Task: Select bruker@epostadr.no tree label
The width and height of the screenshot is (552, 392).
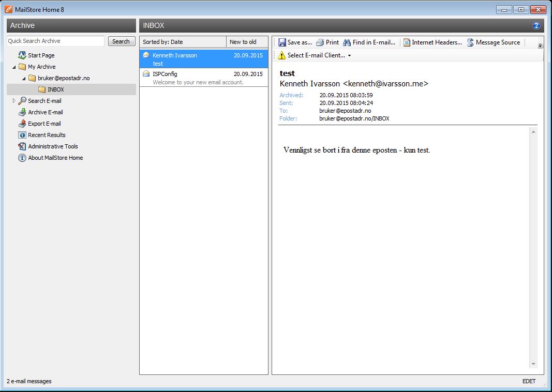Action: click(64, 78)
